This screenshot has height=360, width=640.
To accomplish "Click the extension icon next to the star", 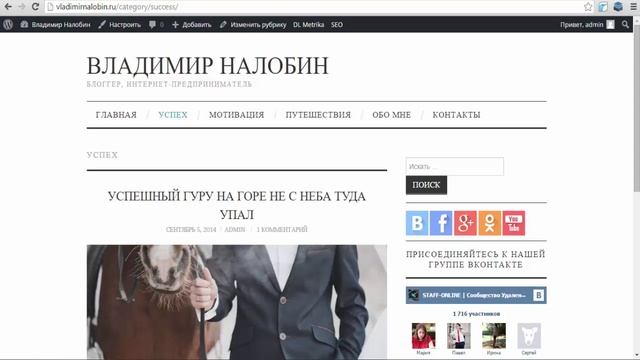I will (x=603, y=7).
